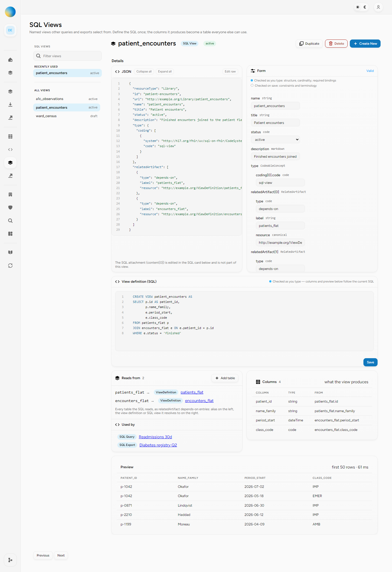Open the user profile icon
The width and height of the screenshot is (392, 572).
[x=378, y=7]
